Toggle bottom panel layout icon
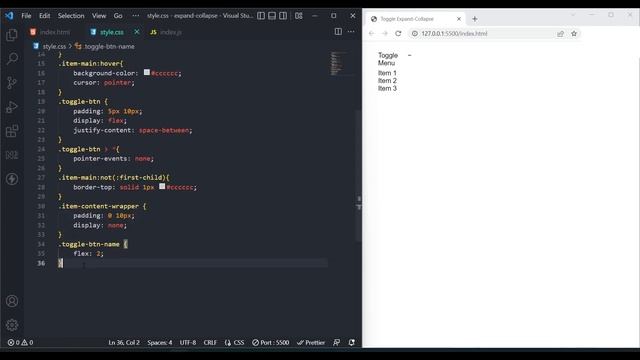 coord(272,16)
